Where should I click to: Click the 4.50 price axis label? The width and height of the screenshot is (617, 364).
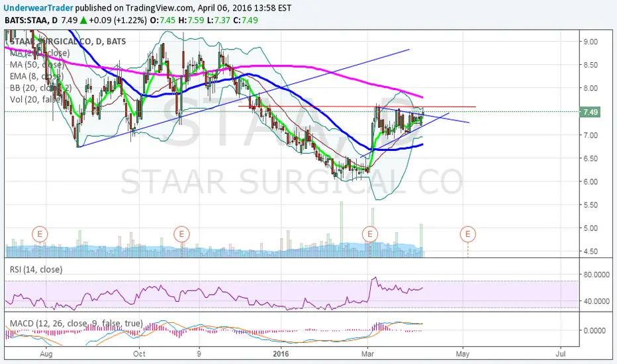click(x=591, y=251)
